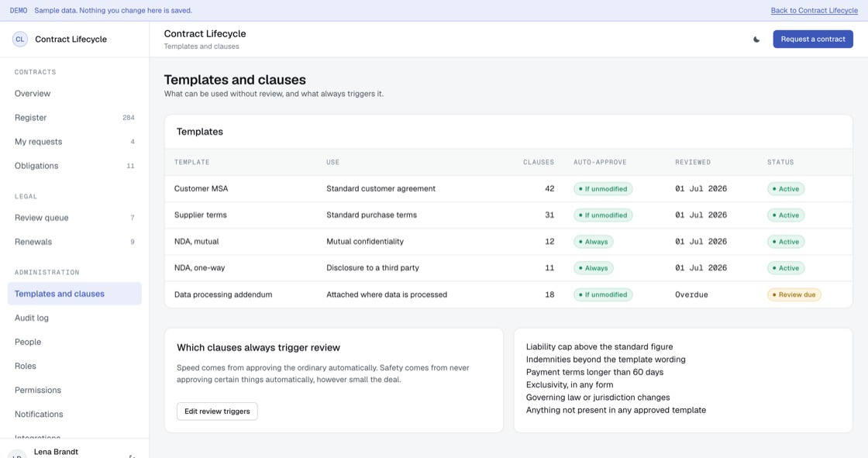
Task: Click Active status for Customer MSA
Action: (x=786, y=189)
